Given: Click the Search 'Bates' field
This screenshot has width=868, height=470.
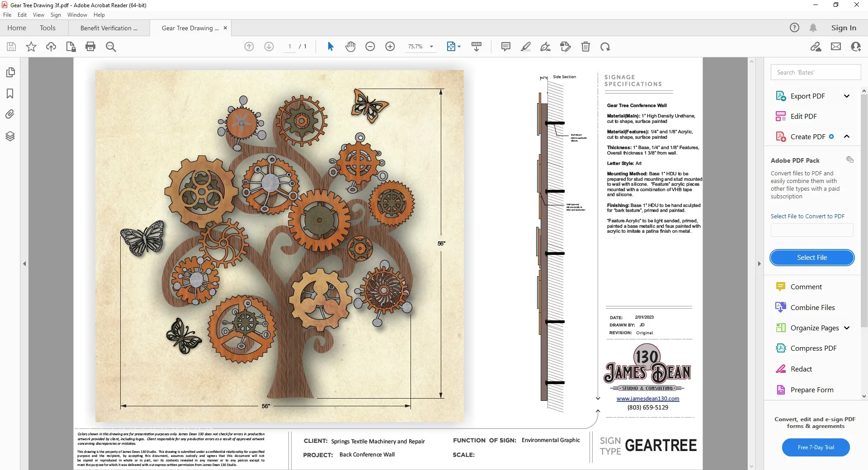Looking at the screenshot, I should click(x=815, y=72).
